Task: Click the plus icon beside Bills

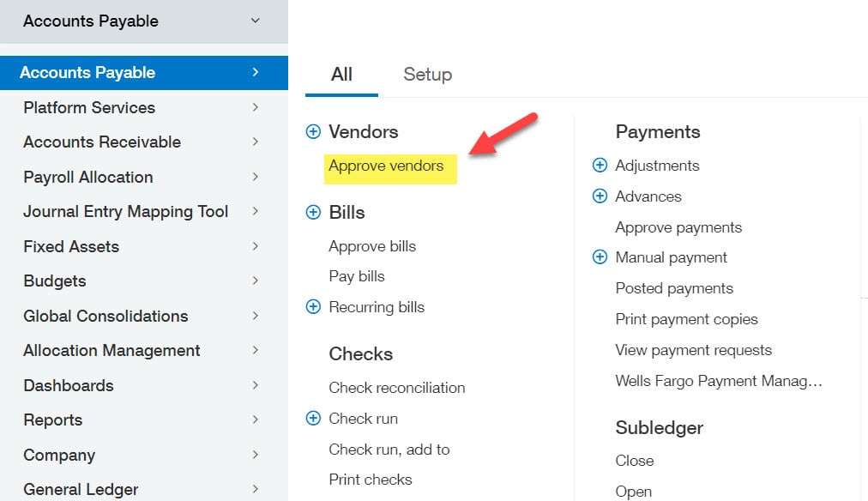Action: point(313,213)
